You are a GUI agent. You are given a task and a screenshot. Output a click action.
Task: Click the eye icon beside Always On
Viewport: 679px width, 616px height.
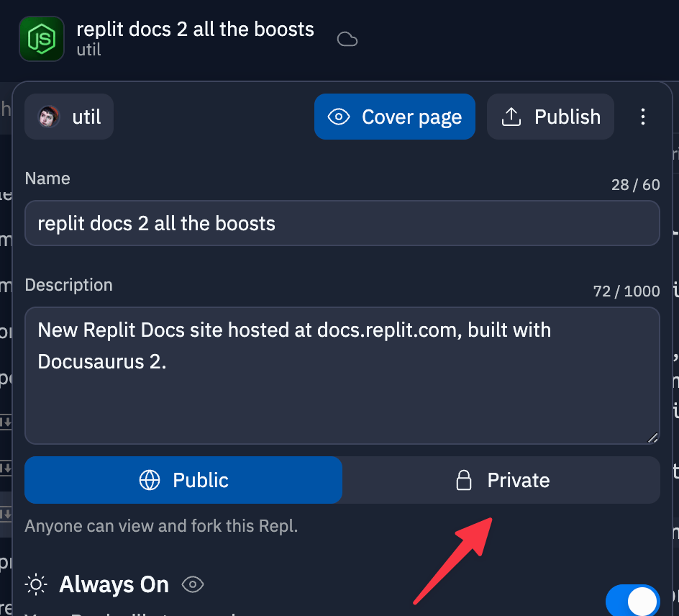click(x=193, y=584)
